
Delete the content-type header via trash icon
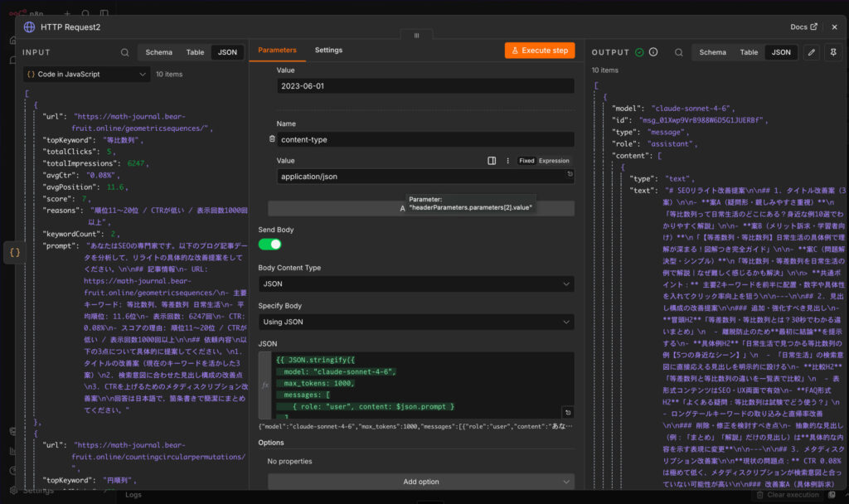[x=272, y=139]
